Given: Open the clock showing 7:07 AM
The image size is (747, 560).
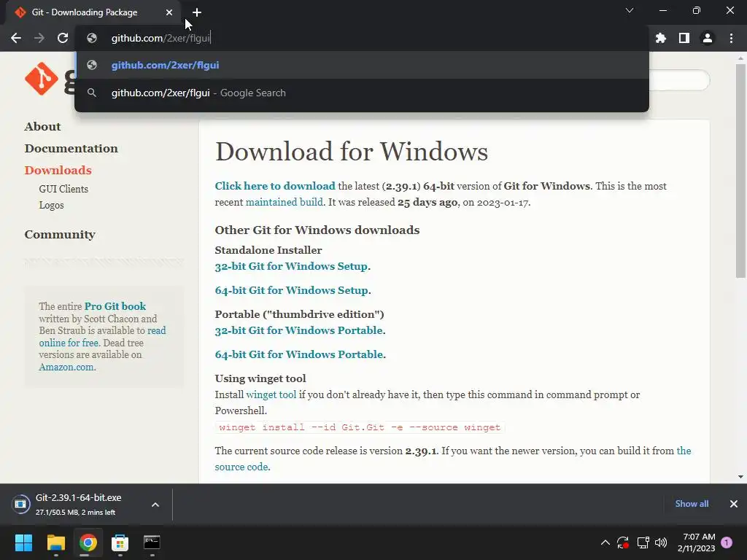Looking at the screenshot, I should (697, 542).
